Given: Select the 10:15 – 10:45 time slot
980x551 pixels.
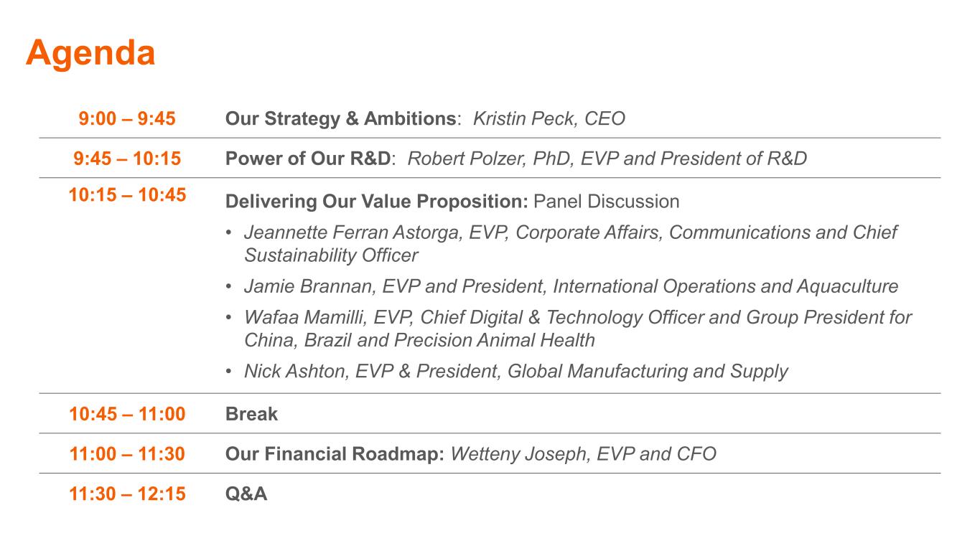Looking at the screenshot, I should (x=126, y=195).
